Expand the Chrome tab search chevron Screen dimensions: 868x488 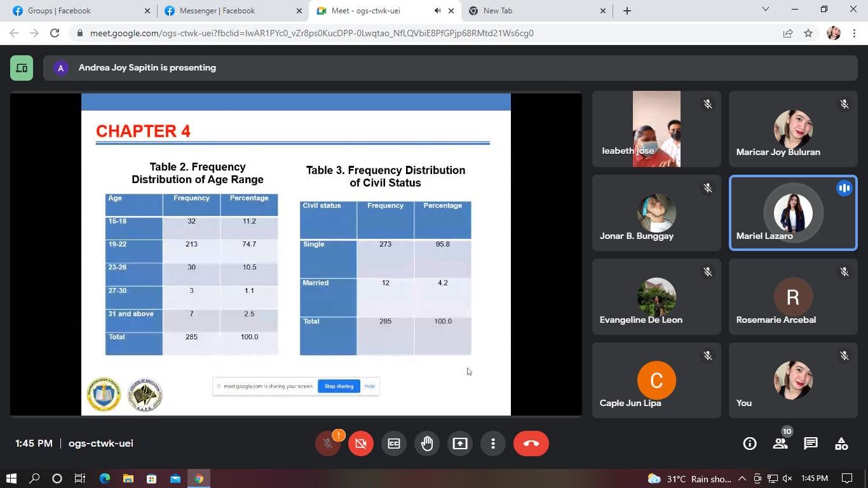[x=766, y=10]
